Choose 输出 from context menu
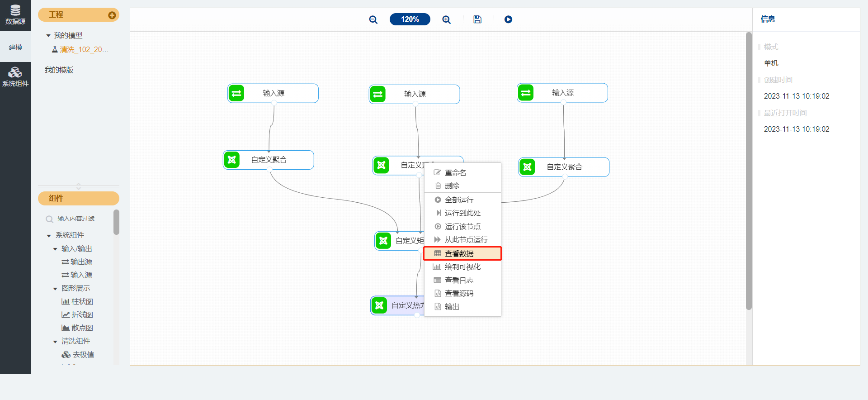868x400 pixels. coord(462,307)
